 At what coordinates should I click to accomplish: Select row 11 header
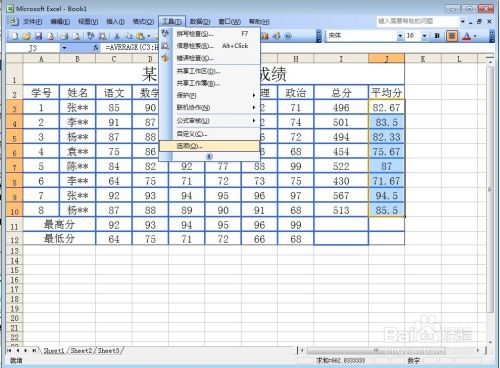(x=14, y=225)
